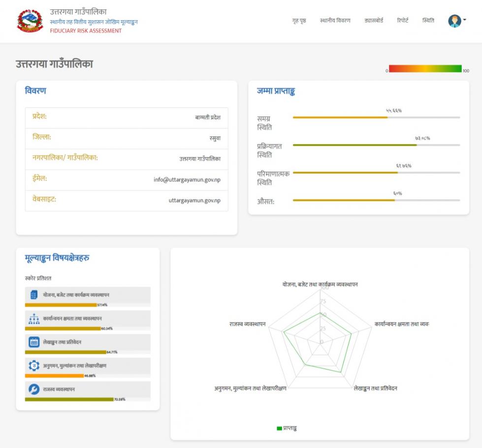Toggle the green प्राप्ताङ्क legend marker
This screenshot has height=448, width=482.
tap(280, 428)
